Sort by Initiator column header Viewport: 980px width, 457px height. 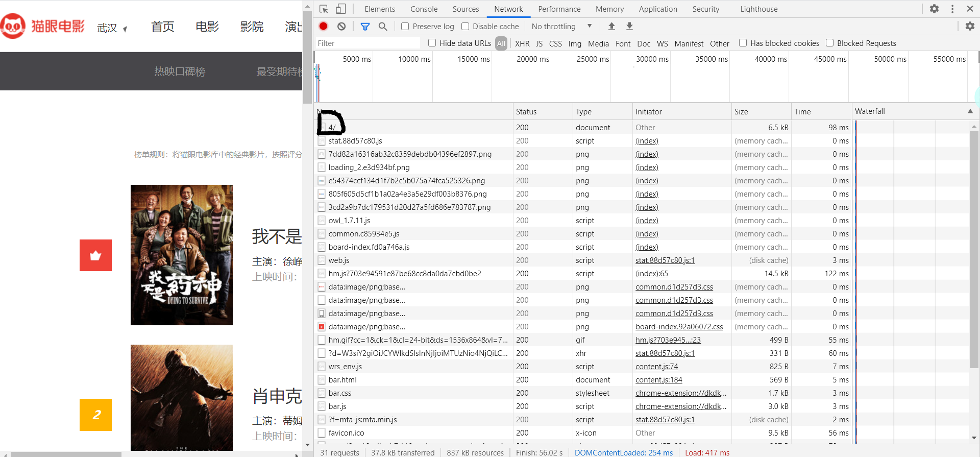[x=681, y=111]
